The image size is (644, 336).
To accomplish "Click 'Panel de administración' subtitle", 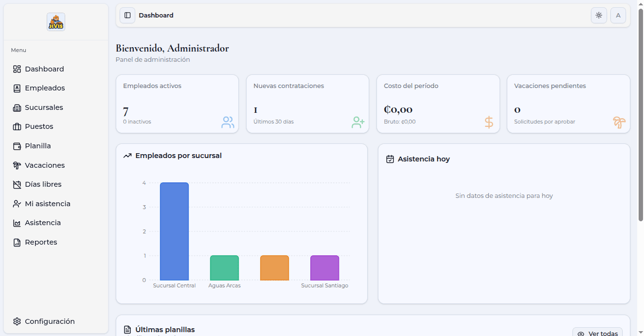I will [x=153, y=60].
